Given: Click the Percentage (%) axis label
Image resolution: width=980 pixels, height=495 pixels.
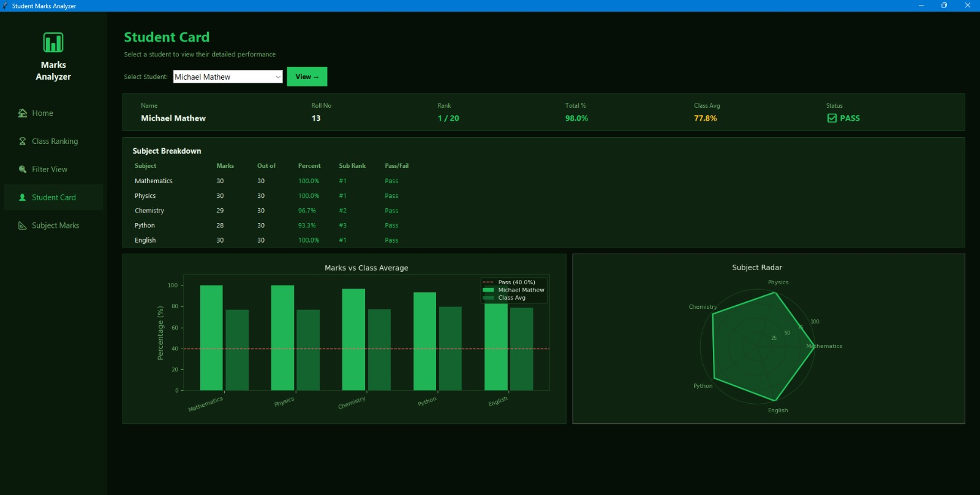Looking at the screenshot, I should (160, 333).
